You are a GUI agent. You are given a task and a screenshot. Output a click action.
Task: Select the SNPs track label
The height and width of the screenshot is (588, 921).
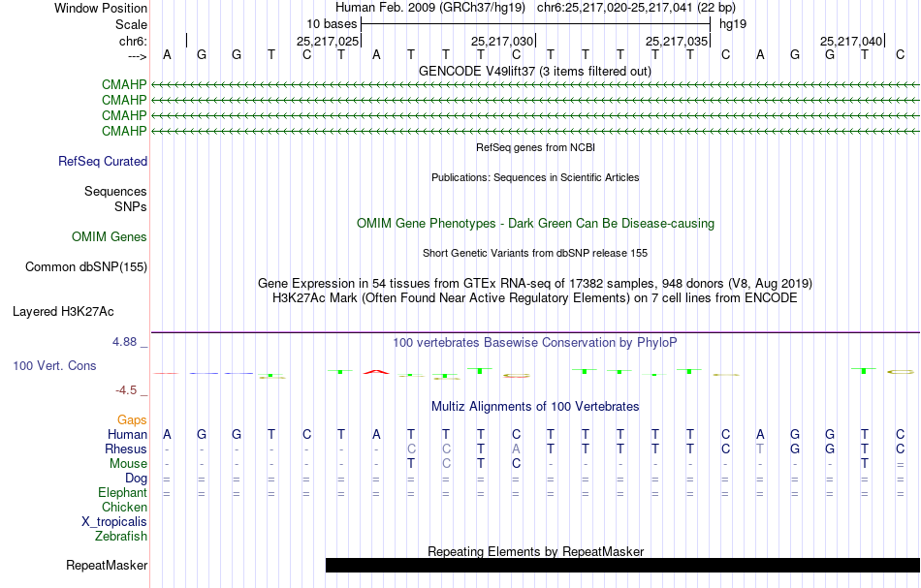pos(131,206)
